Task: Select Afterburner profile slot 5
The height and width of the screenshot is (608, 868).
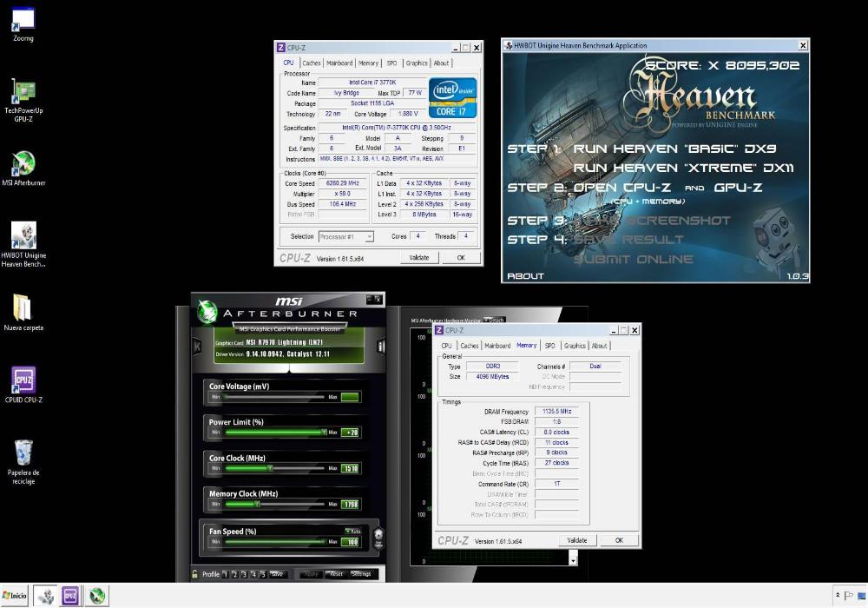Action: (263, 574)
